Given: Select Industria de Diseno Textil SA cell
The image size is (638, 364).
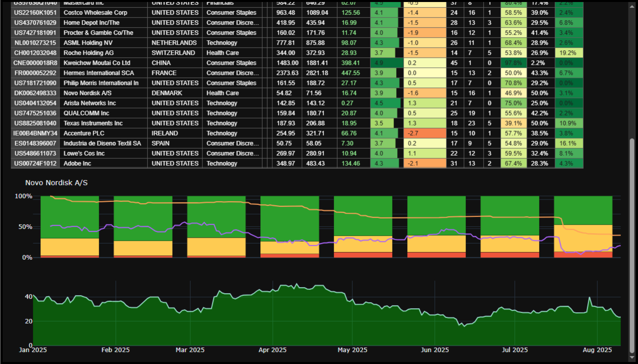Looking at the screenshot, I should click(x=103, y=143).
